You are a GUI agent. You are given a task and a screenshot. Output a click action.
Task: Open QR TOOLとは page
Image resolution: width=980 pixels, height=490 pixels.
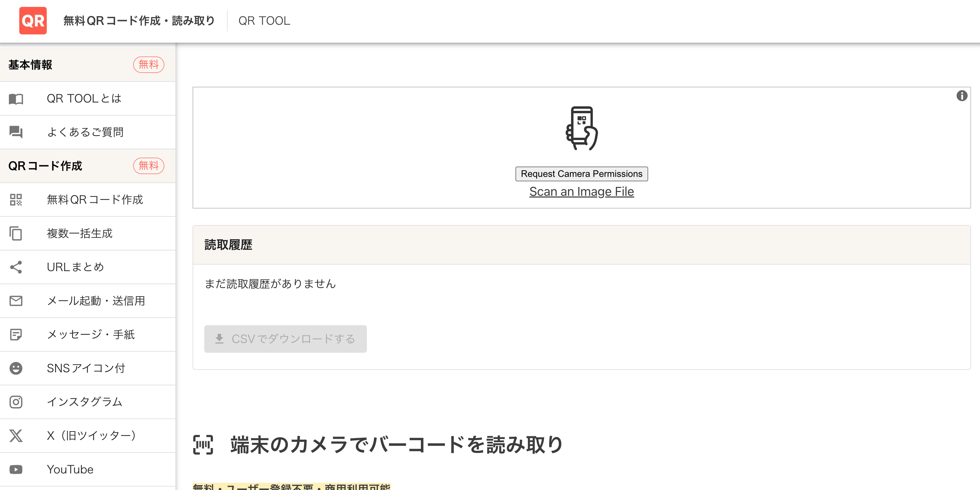pos(84,98)
